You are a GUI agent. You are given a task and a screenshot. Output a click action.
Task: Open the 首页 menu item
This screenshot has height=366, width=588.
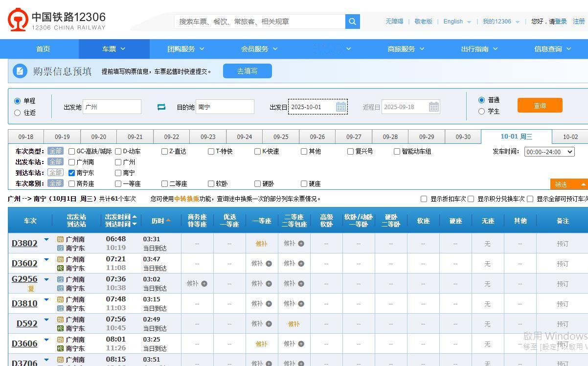pyautogui.click(x=43, y=48)
